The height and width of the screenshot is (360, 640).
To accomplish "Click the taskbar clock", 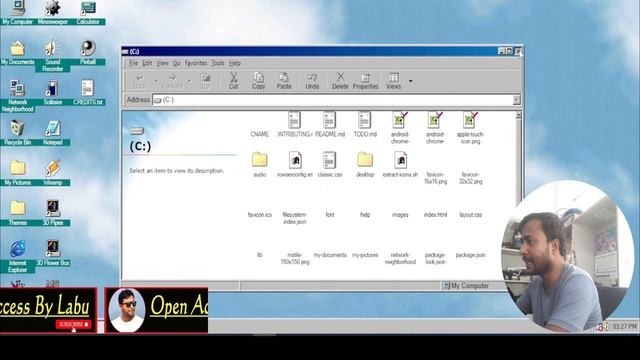I will pos(624,326).
